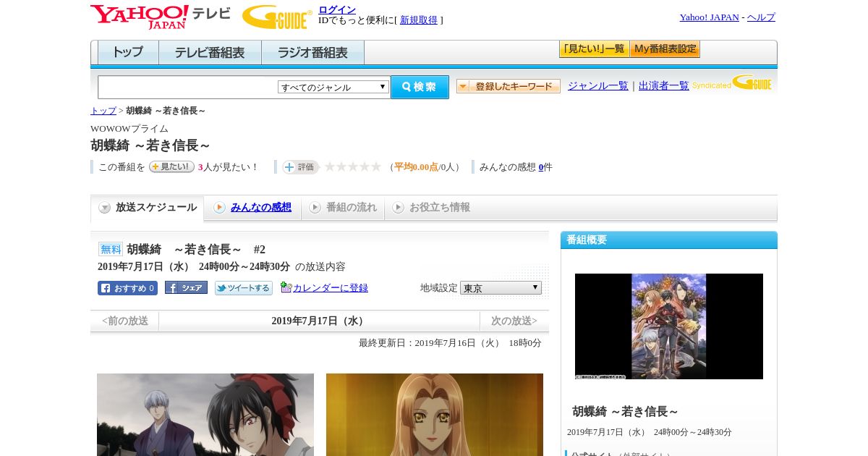Open the ジャンル一覧 link
This screenshot has width=868, height=456.
click(598, 86)
